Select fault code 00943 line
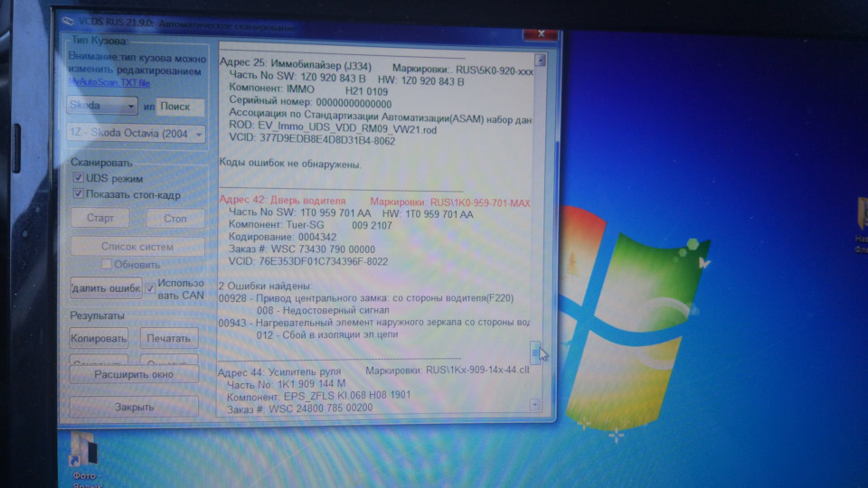Screen dimensions: 868x488 (373, 322)
